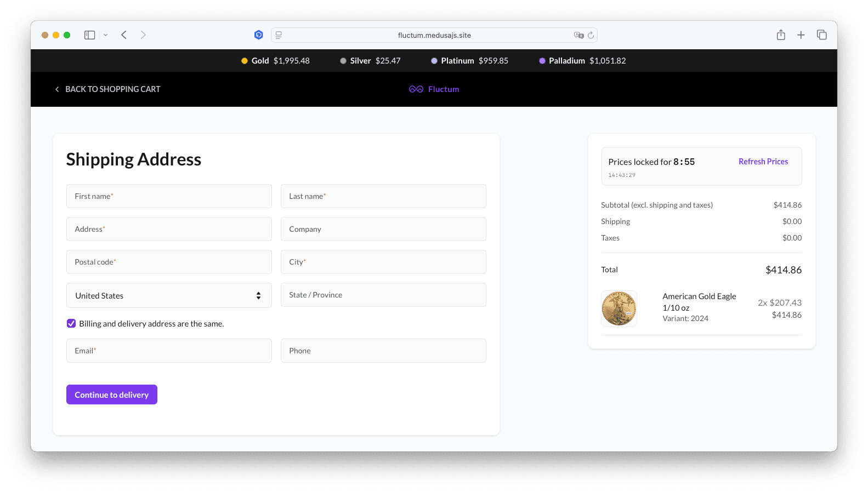The width and height of the screenshot is (868, 492).
Task: Click the fluctum.medusajs.site address bar
Action: click(434, 35)
